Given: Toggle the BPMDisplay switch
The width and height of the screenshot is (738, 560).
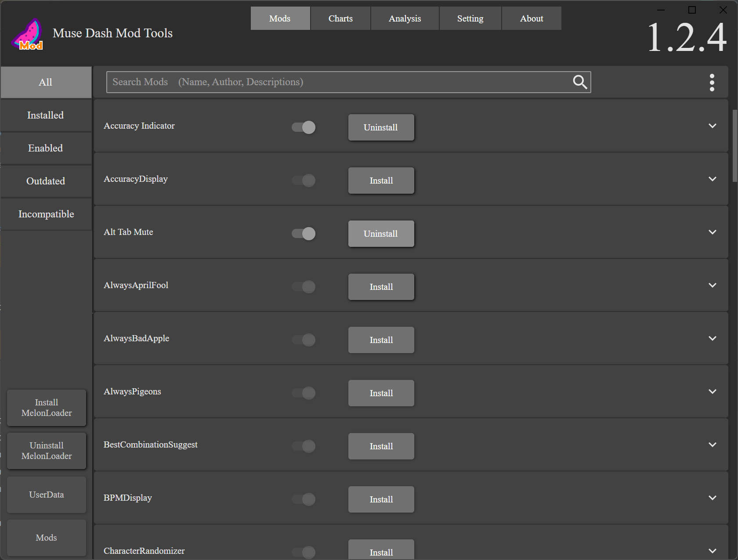Looking at the screenshot, I should [304, 499].
